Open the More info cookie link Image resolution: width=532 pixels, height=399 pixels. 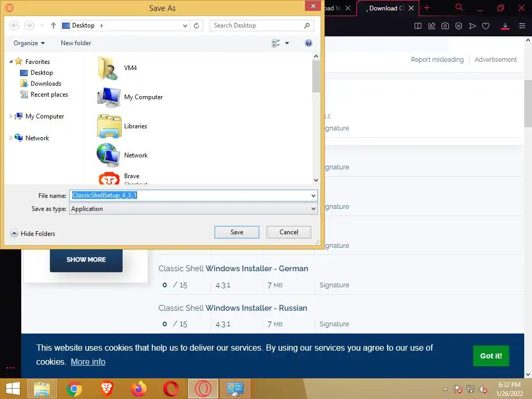88,362
